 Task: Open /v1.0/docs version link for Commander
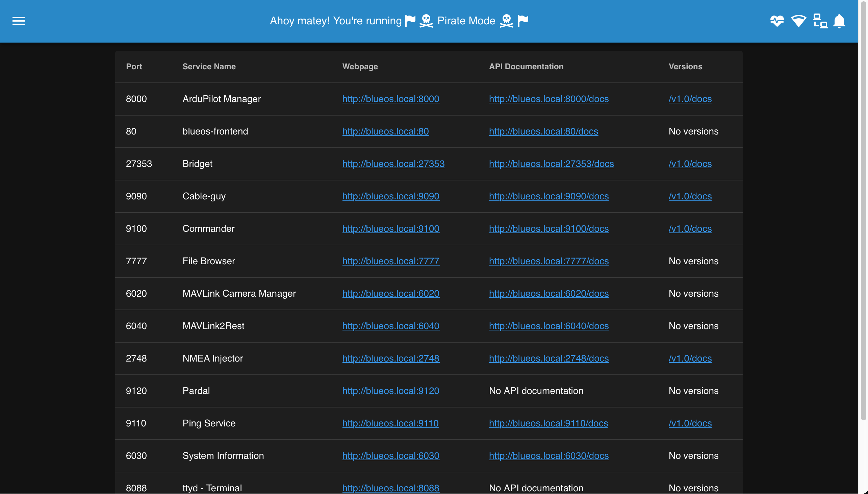690,229
